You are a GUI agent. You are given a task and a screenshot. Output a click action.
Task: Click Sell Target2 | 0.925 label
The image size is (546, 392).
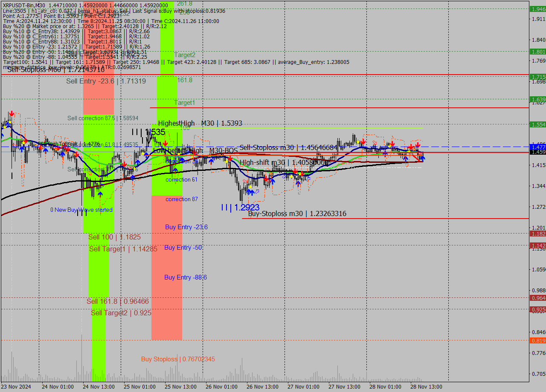coord(121,313)
